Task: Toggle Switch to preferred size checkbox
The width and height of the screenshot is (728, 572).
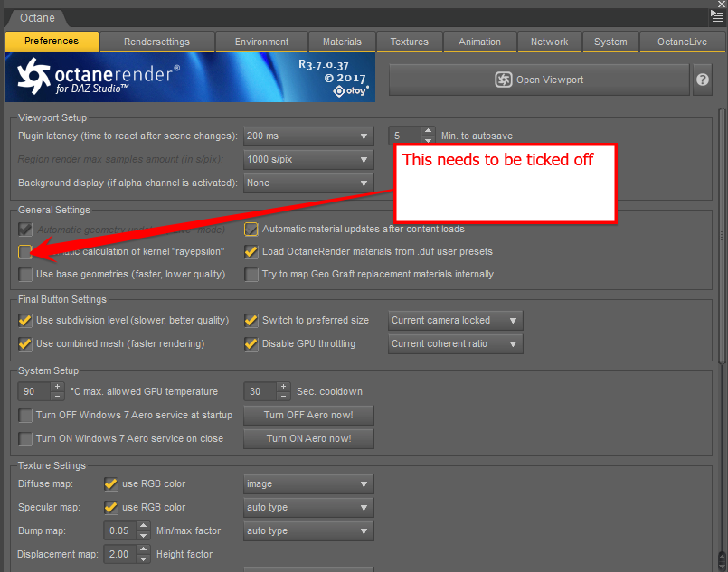Action: point(251,320)
